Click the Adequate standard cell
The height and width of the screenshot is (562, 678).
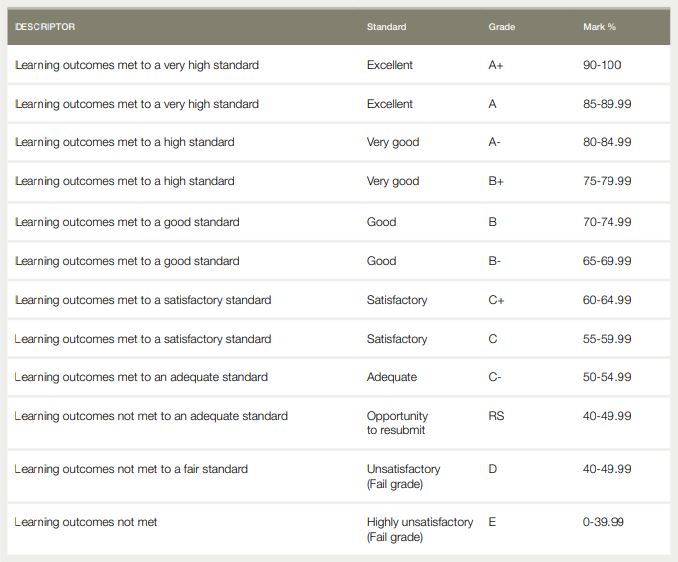point(392,377)
